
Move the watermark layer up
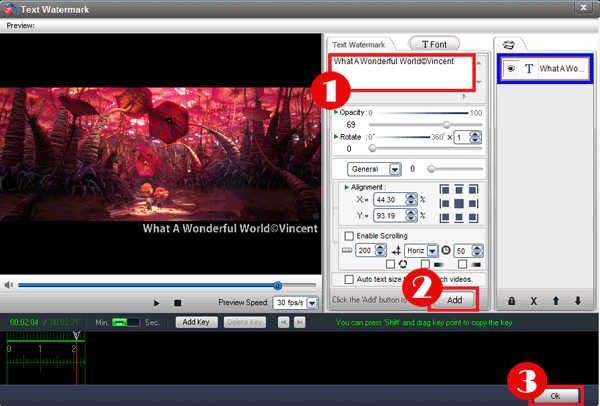pos(556,301)
